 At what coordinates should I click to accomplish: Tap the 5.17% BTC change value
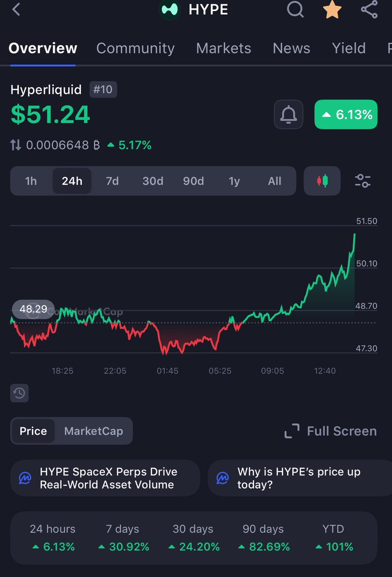pyautogui.click(x=129, y=145)
